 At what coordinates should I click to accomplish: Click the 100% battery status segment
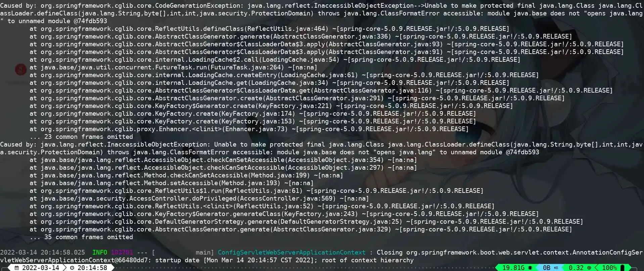pyautogui.click(x=613, y=268)
